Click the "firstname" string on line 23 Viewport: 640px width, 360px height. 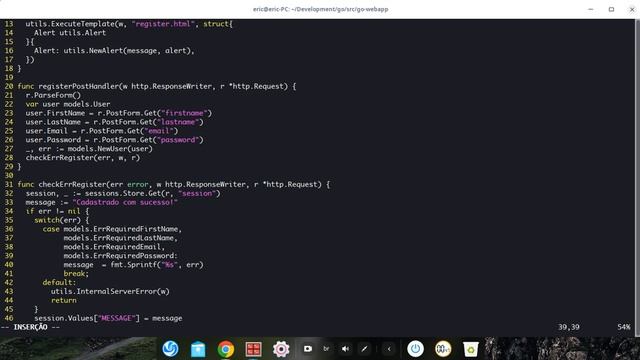[x=185, y=113]
